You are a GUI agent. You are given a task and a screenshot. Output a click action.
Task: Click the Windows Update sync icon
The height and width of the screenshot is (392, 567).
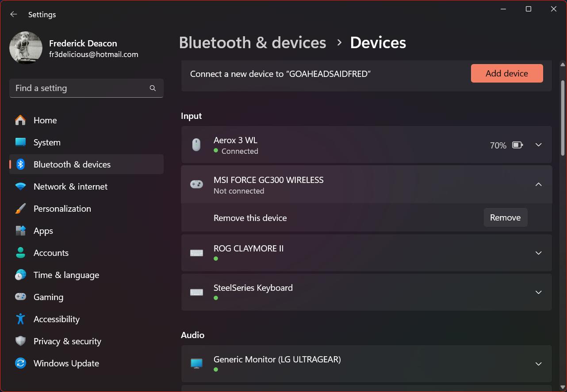pyautogui.click(x=20, y=363)
